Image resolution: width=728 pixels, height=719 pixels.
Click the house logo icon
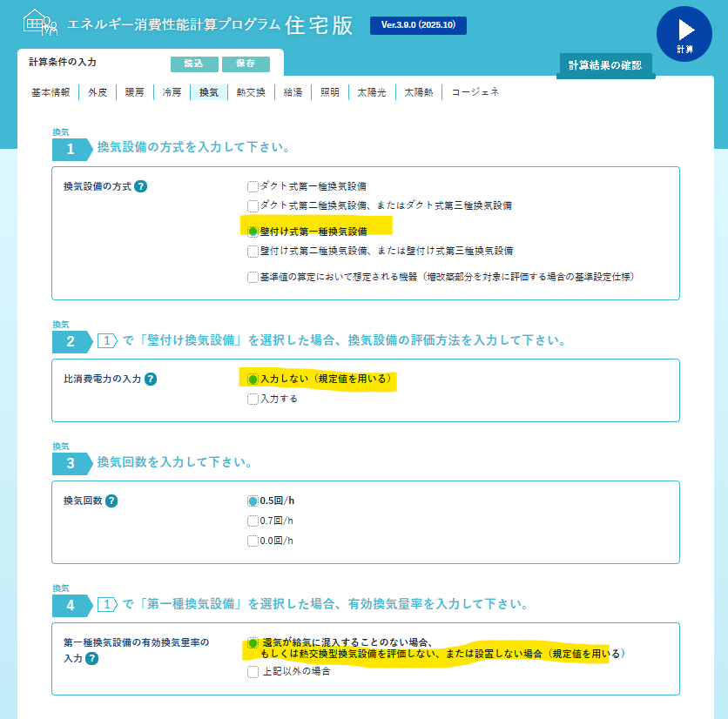click(40, 23)
